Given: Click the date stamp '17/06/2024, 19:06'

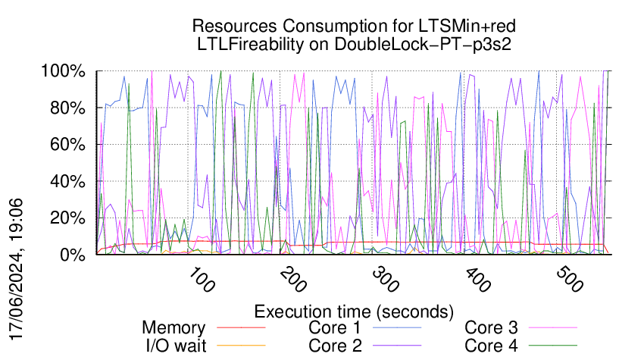Looking at the screenshot, I should [x=16, y=269].
